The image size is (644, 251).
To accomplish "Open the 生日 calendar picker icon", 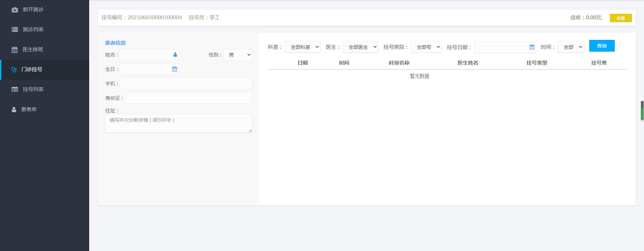I will tap(175, 69).
